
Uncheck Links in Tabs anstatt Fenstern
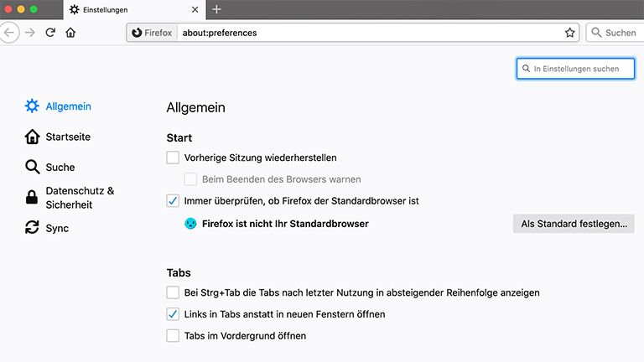[x=173, y=314]
